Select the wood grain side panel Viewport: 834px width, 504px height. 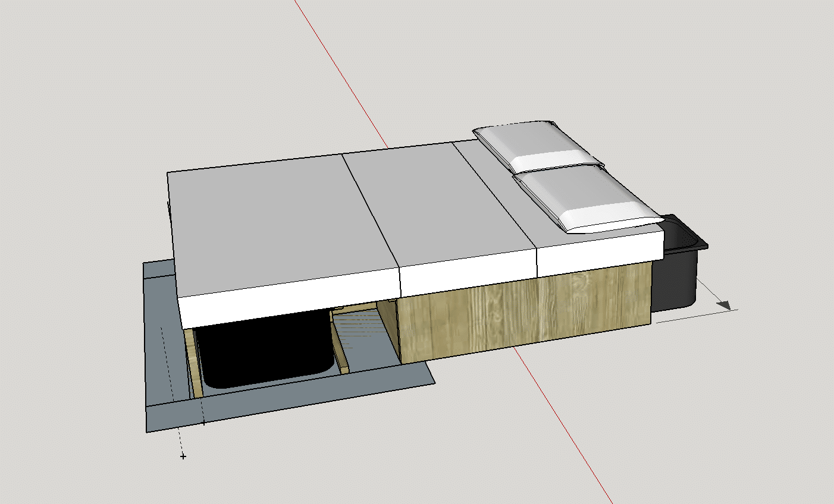pos(523,315)
